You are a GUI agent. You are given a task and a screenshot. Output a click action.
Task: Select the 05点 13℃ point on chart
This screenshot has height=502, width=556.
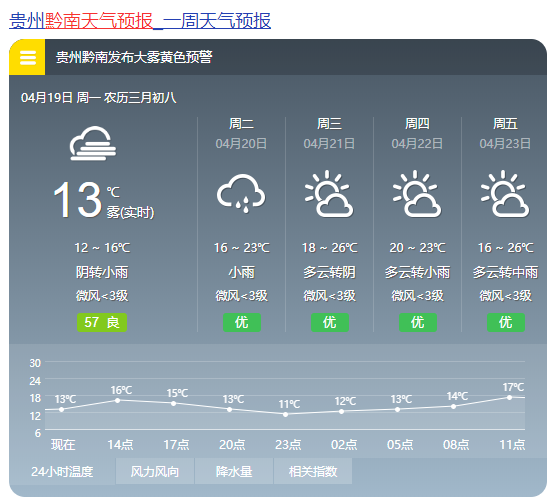397,409
